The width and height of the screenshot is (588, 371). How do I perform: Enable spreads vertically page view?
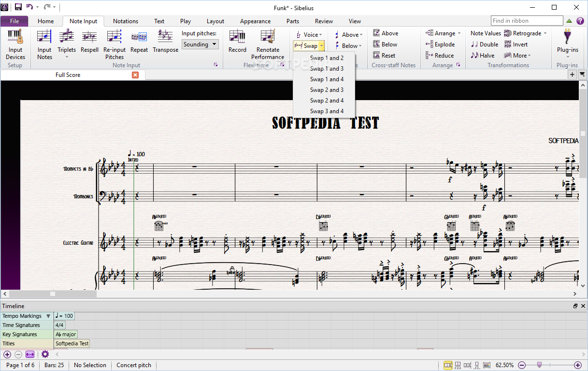pos(458,365)
